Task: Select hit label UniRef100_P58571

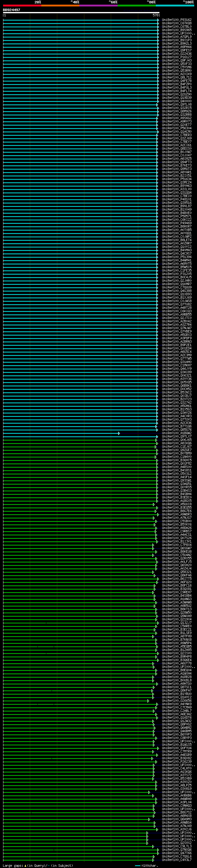Action: pos(177,216)
